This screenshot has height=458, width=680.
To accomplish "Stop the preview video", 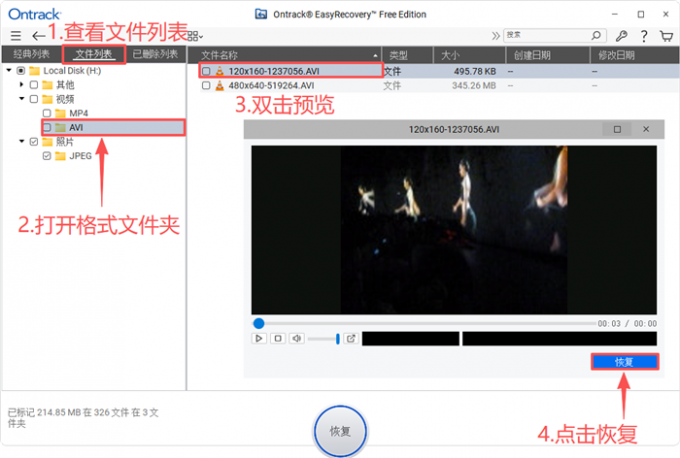I will pos(278,338).
